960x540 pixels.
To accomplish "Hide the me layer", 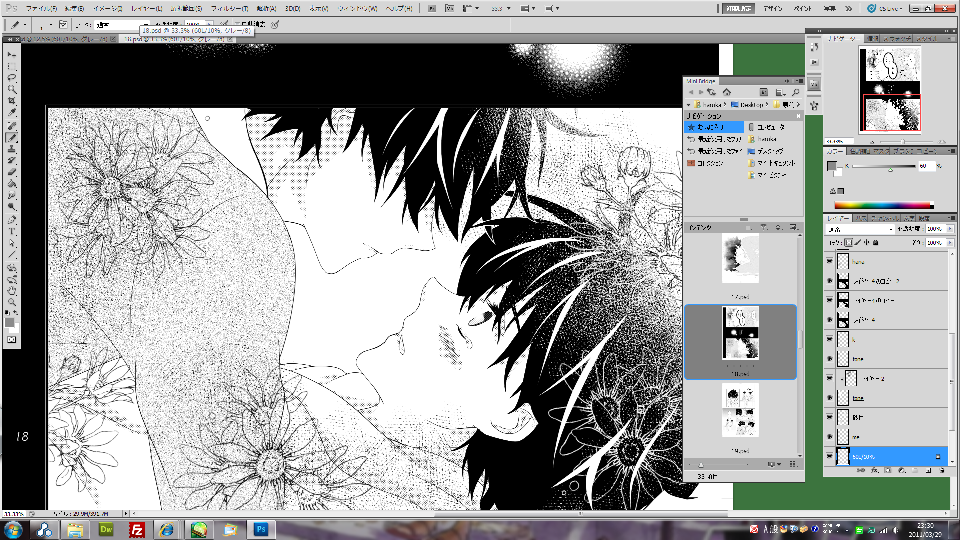I will point(830,437).
